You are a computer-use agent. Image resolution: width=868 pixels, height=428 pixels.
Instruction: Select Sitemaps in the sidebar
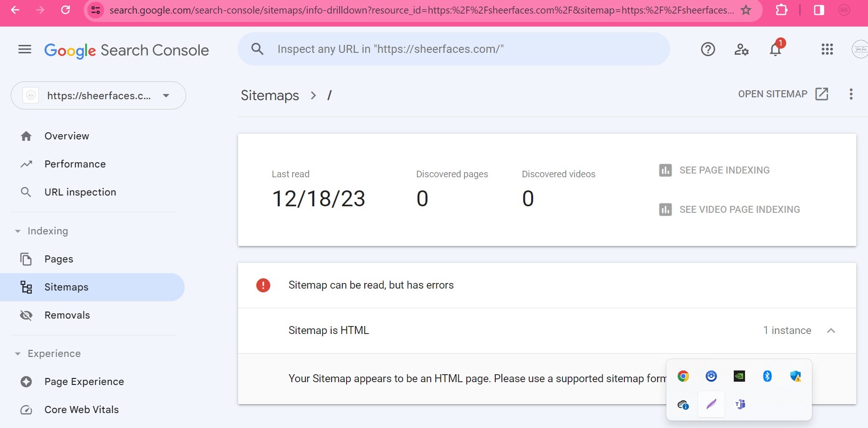(92, 287)
